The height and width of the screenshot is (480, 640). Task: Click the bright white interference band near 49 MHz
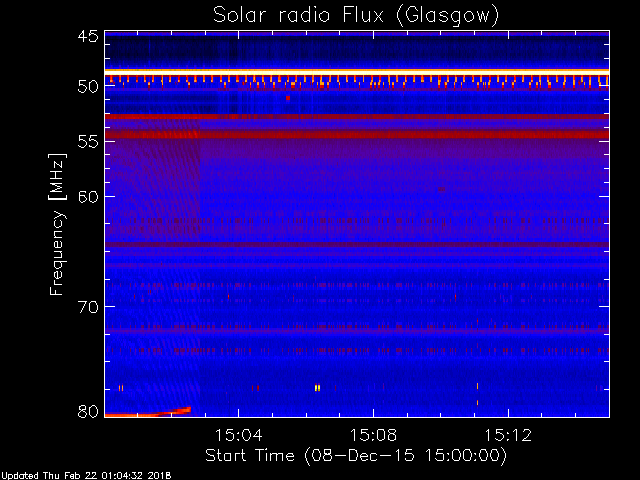(x=357, y=72)
